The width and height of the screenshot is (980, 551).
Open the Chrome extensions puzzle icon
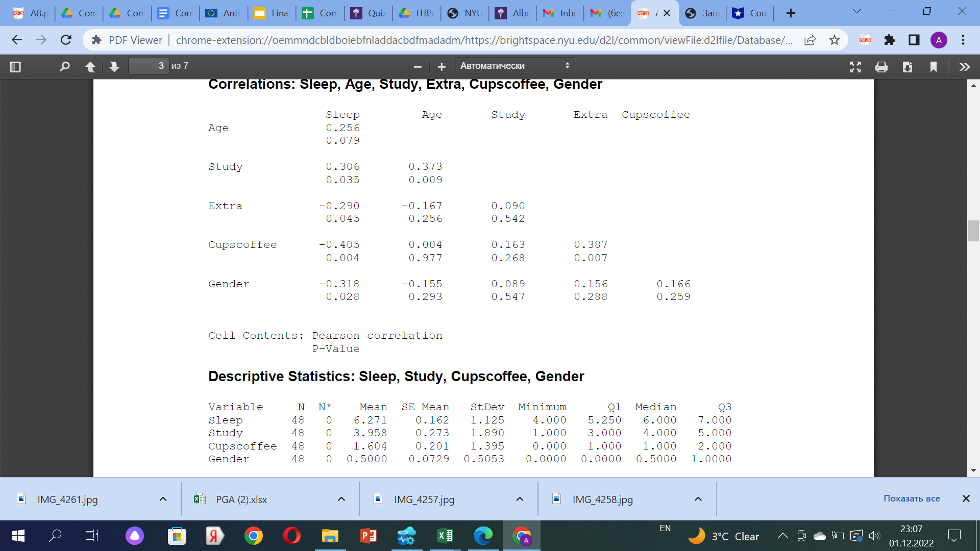click(890, 40)
